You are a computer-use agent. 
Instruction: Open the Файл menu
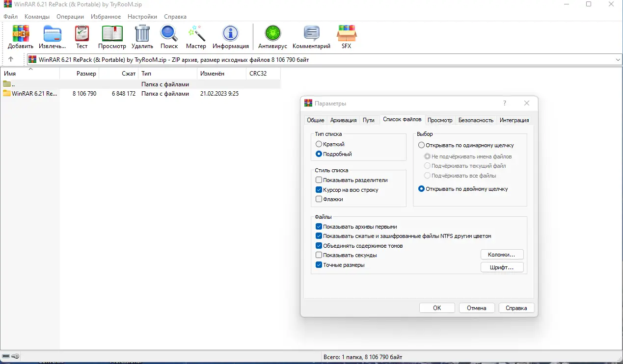click(x=10, y=17)
